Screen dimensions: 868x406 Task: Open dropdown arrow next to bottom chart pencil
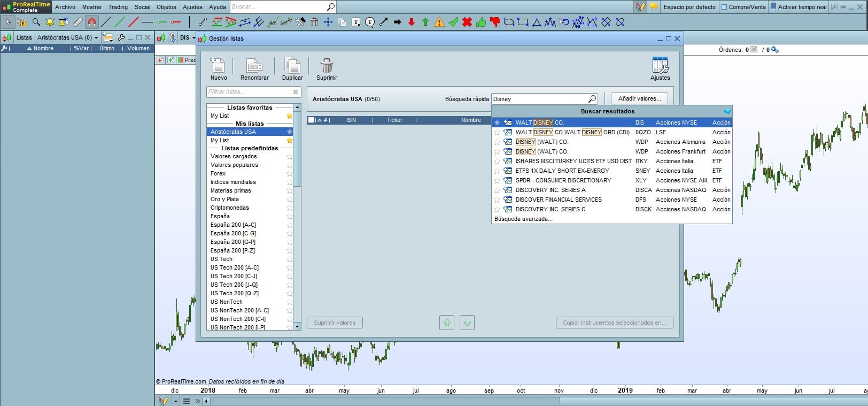175,401
